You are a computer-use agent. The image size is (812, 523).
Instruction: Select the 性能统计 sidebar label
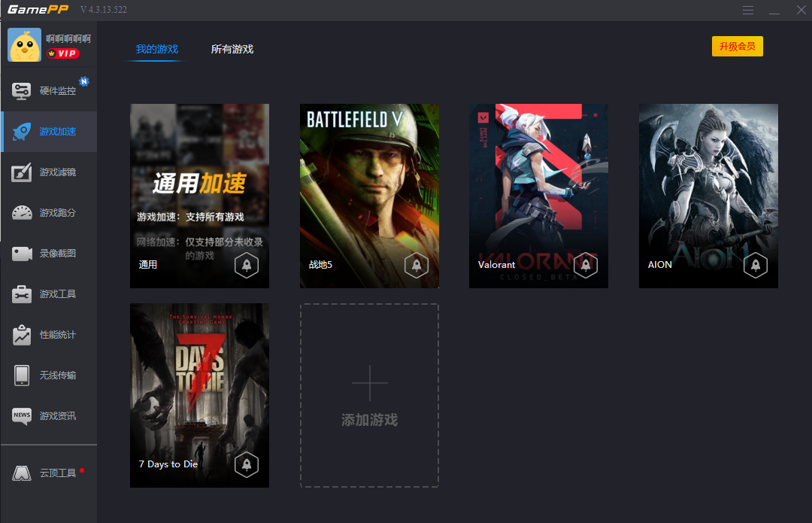pos(58,335)
